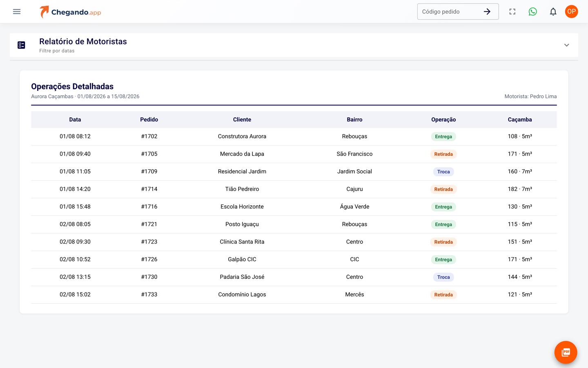Click the Entrega badge for order #1702
Screen dimensions: 588x368
pyautogui.click(x=443, y=137)
